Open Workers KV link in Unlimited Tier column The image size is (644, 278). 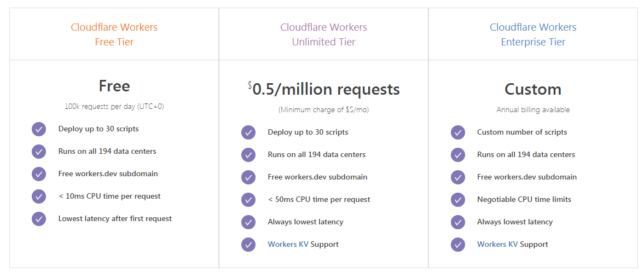pos(288,244)
